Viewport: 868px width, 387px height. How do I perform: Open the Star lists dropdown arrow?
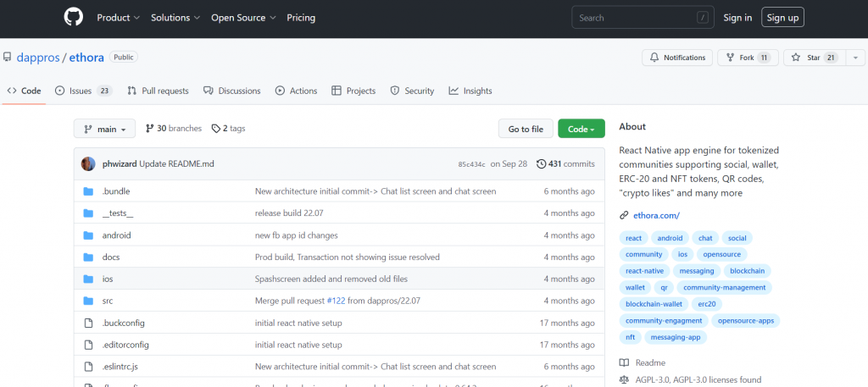pos(856,58)
